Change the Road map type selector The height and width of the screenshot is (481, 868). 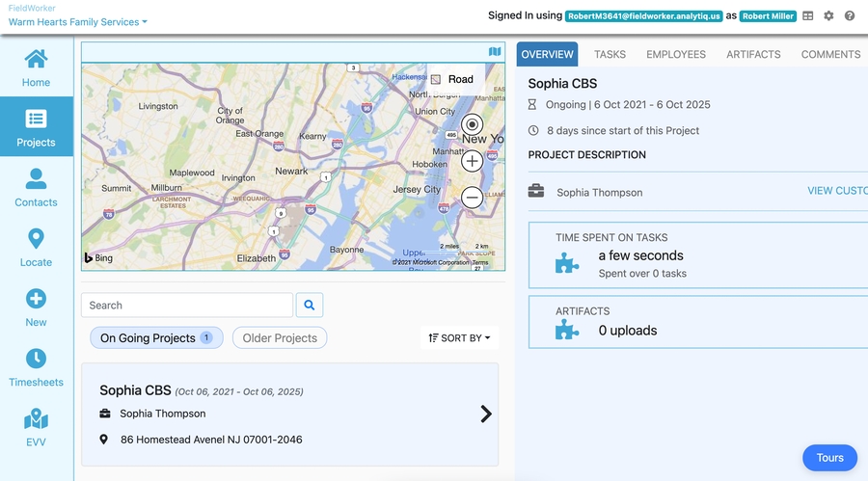click(x=451, y=79)
